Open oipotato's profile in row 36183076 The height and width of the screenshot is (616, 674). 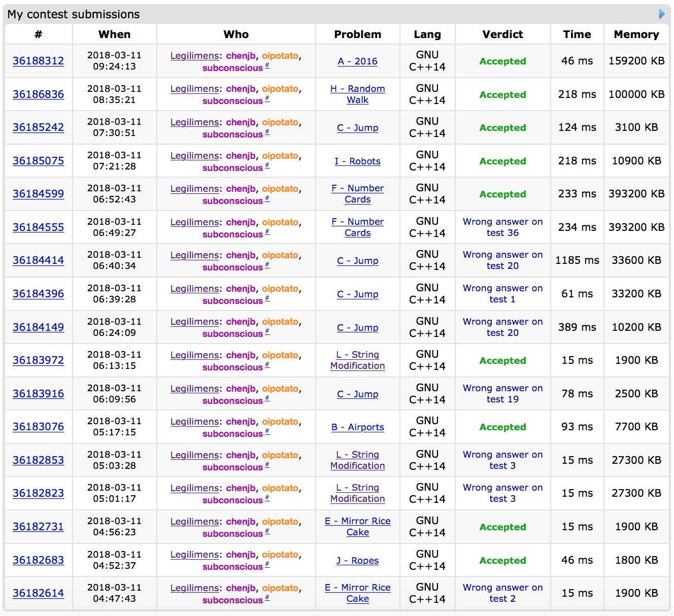pos(280,422)
